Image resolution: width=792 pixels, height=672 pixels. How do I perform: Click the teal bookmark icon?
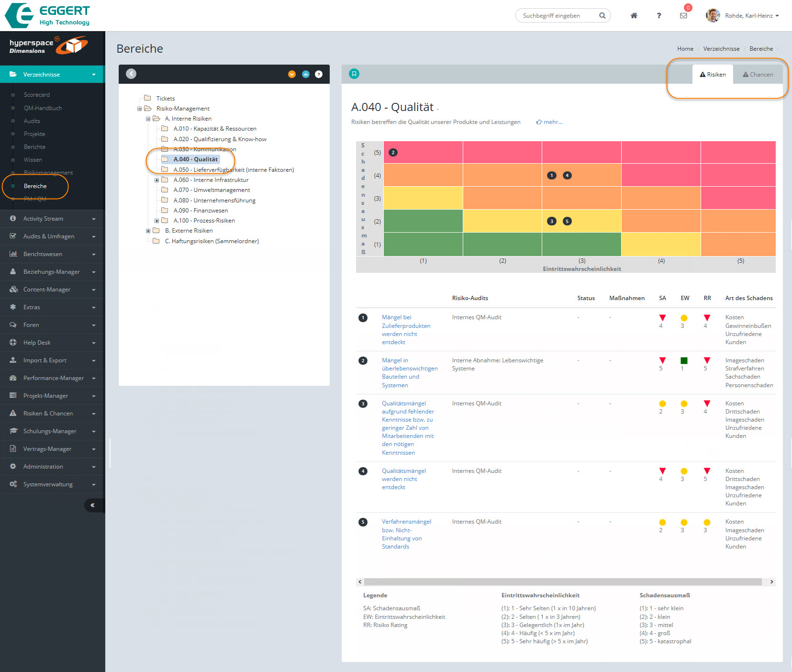[354, 74]
